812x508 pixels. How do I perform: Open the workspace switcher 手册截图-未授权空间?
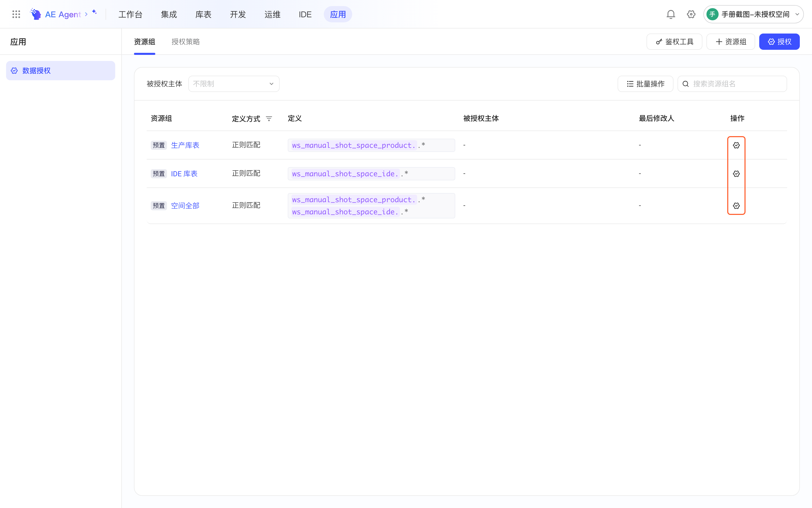point(753,14)
